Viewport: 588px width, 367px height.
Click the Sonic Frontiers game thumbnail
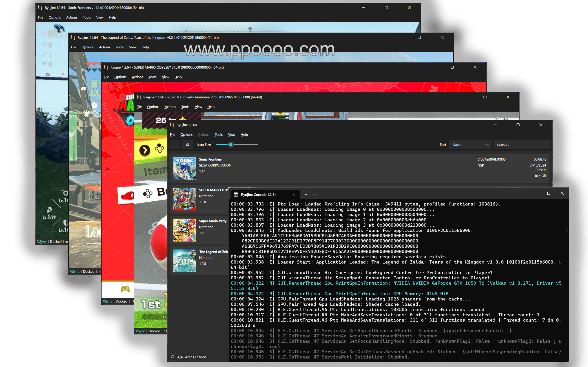click(x=185, y=167)
